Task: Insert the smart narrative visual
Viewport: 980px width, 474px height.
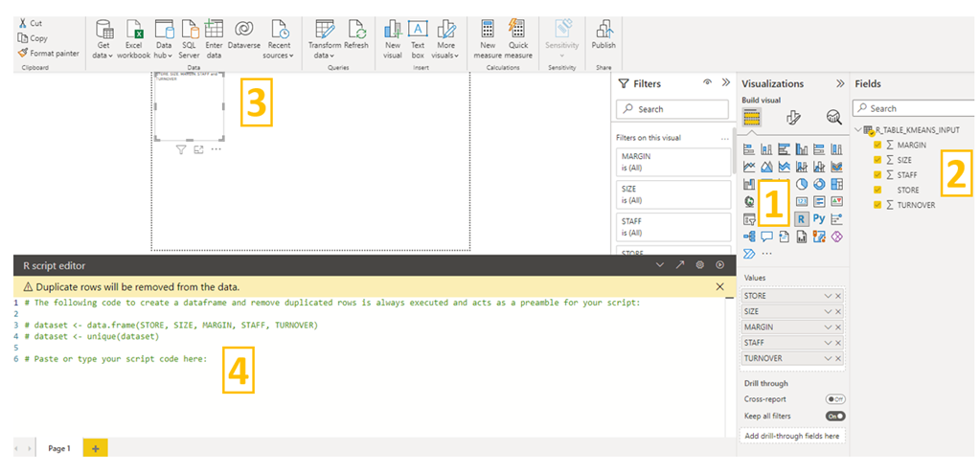Action: [784, 237]
